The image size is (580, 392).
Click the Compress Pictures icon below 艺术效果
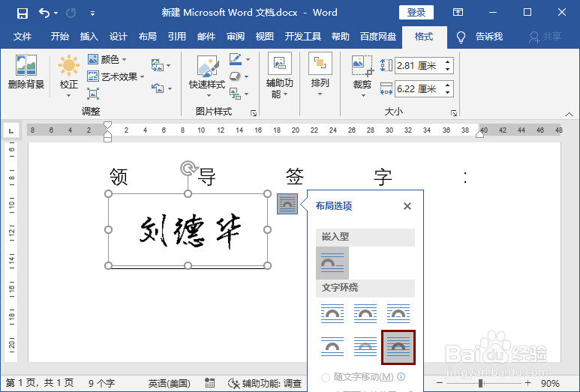click(x=93, y=94)
